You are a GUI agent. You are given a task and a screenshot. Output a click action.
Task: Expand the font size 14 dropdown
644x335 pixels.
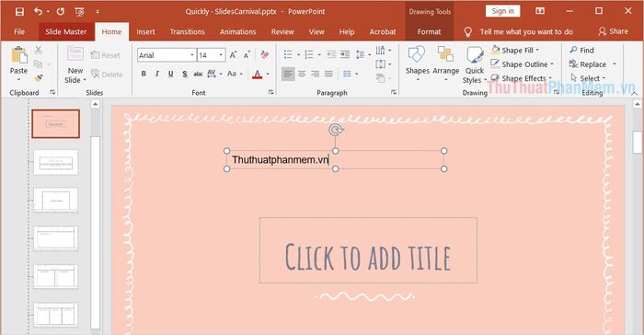[x=221, y=55]
